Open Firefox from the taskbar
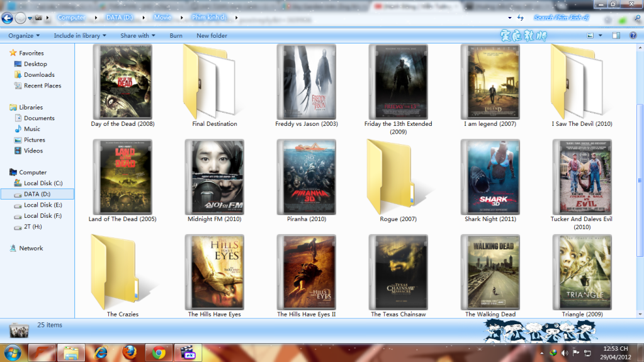Viewport: 644px width, 362px height. 130,353
